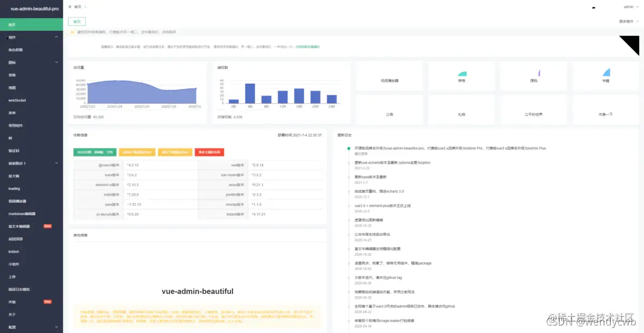Open the 更多操作 dropdown
The image size is (644, 333).
pos(630,21)
